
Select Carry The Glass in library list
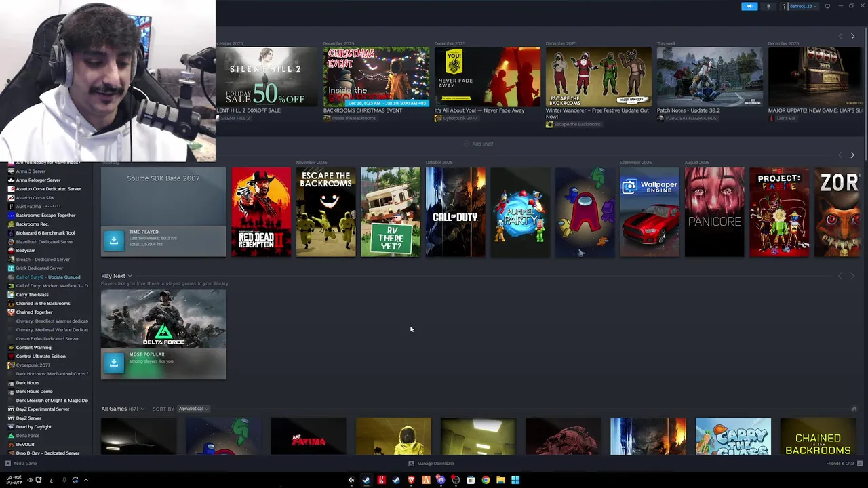coord(32,295)
